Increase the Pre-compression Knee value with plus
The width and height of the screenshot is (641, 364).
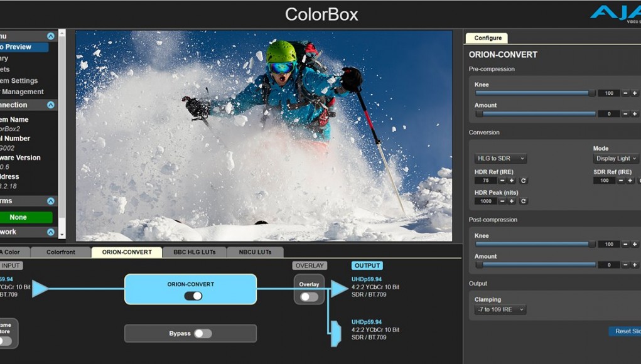pyautogui.click(x=635, y=93)
